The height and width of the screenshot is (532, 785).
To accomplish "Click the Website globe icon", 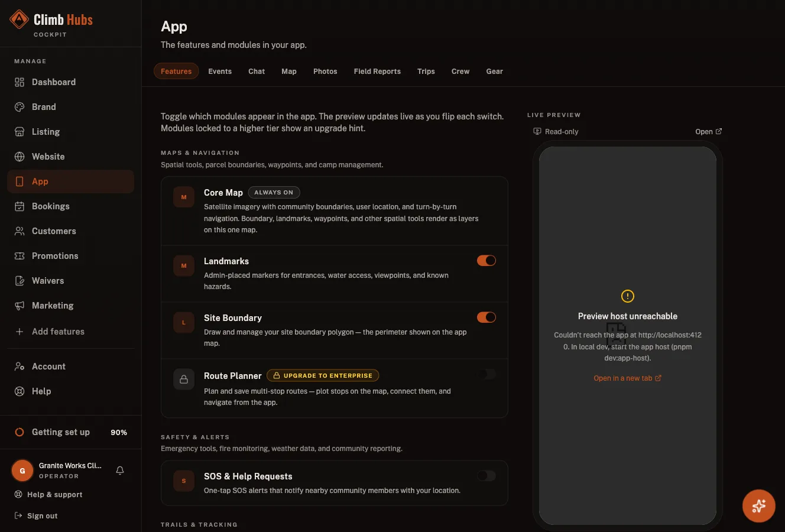I will coord(20,157).
